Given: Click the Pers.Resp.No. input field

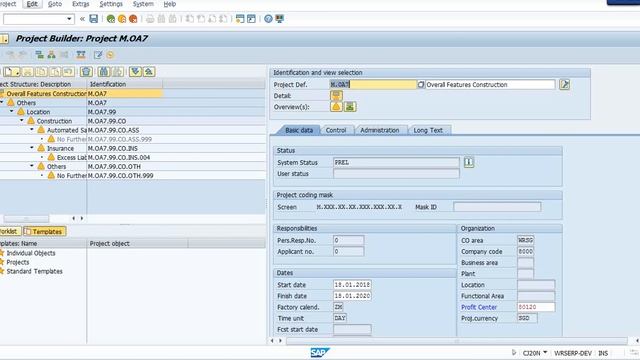Looking at the screenshot, I should click(x=348, y=240).
